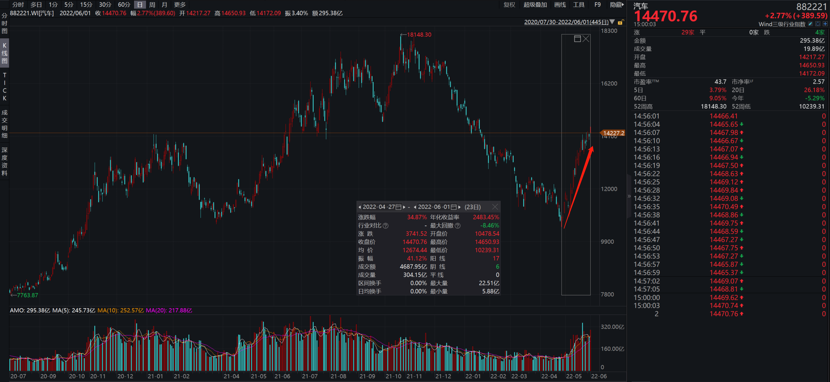Switch chart to 5分 interval
The width and height of the screenshot is (830, 382).
(69, 4)
